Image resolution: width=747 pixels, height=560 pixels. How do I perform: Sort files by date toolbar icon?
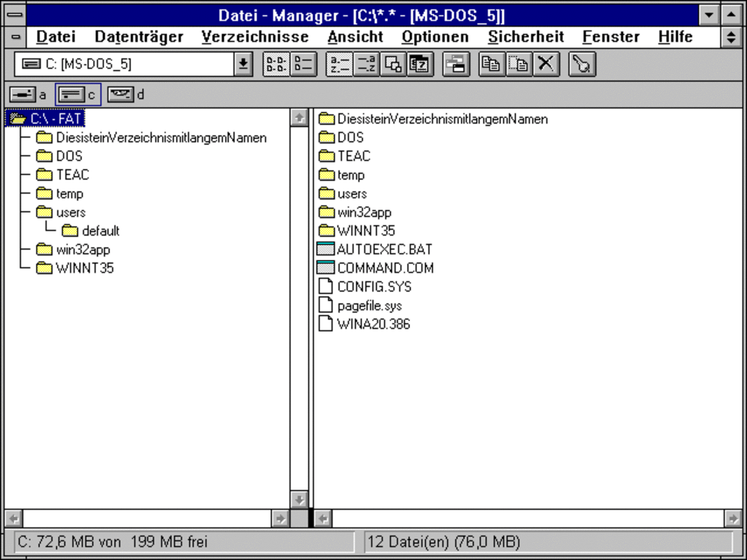pos(420,64)
